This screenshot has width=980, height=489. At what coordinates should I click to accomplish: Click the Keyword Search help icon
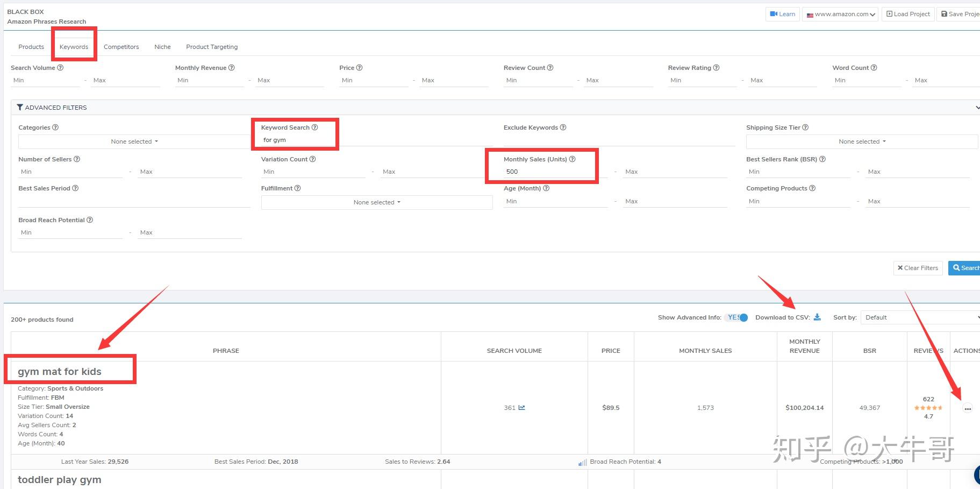pyautogui.click(x=315, y=127)
